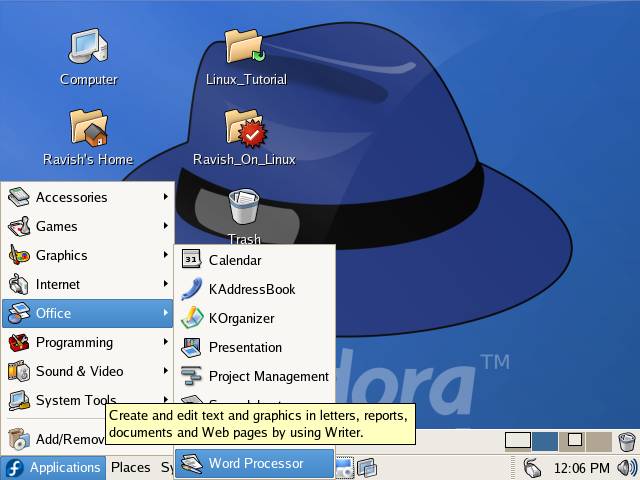Switch to the second workspace in the switcher
640x480 pixels.
544,441
